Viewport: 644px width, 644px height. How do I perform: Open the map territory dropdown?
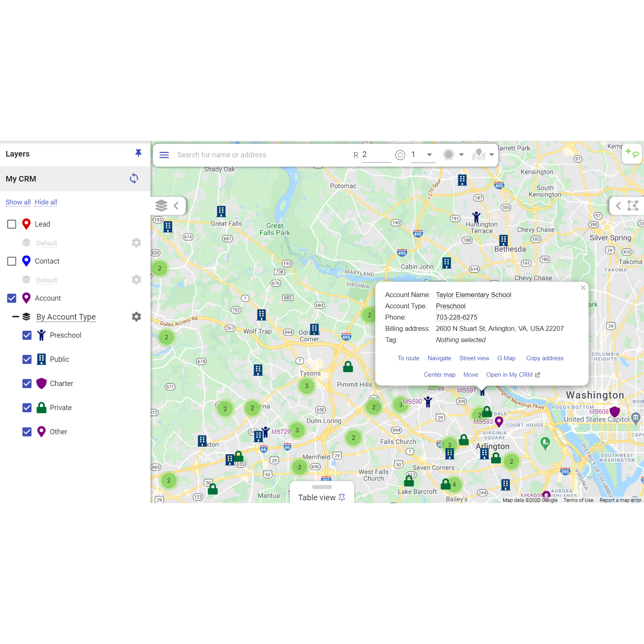[x=491, y=155]
